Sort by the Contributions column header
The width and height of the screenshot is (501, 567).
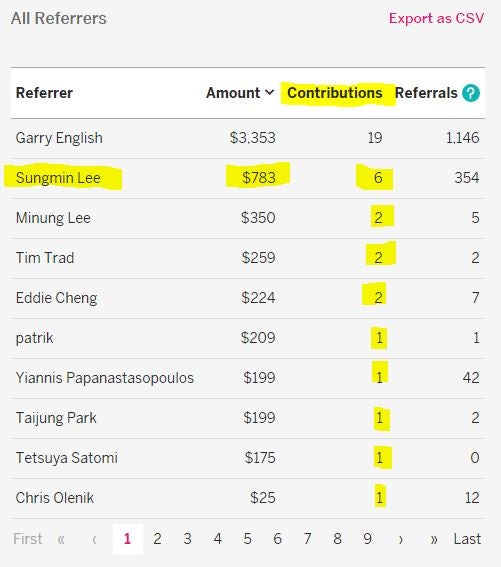335,93
